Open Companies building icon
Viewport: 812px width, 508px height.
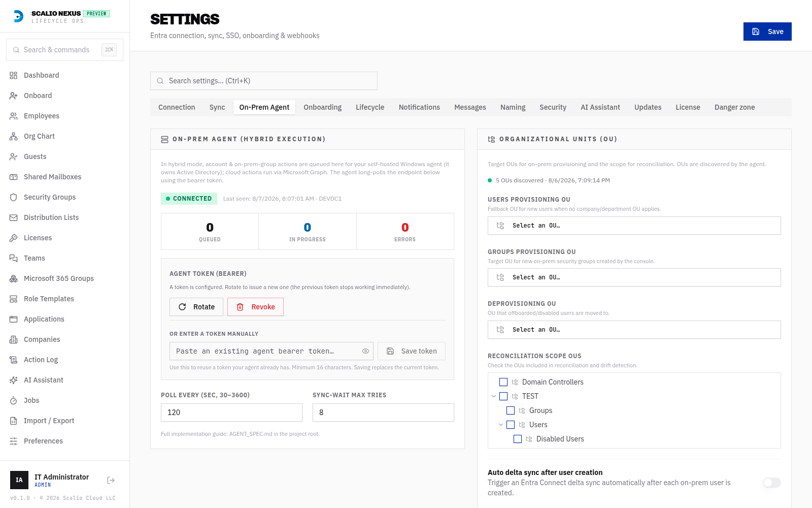[x=14, y=339]
